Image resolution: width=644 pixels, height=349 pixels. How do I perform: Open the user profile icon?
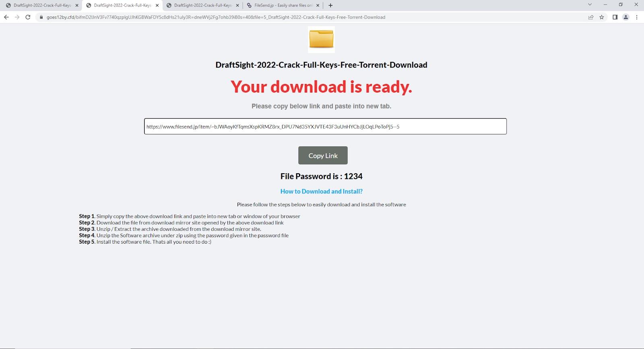[626, 17]
